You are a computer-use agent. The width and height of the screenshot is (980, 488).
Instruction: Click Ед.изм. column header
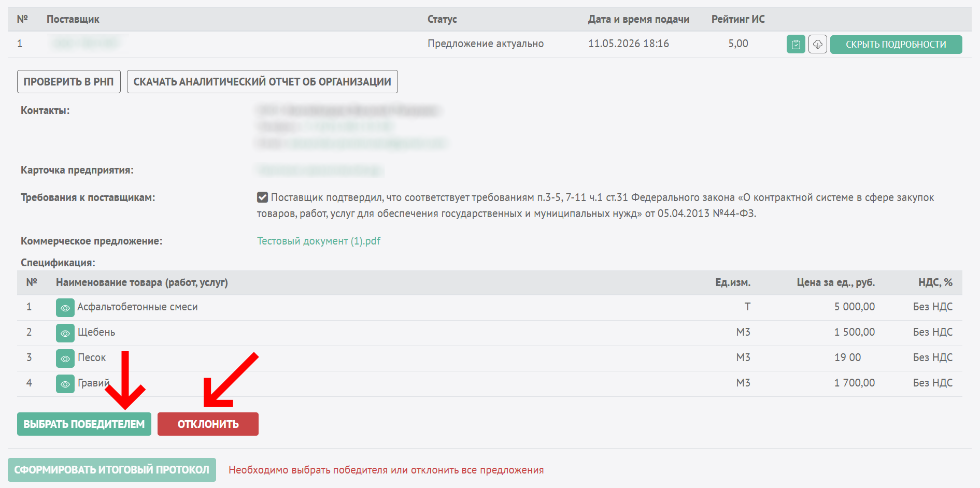733,282
